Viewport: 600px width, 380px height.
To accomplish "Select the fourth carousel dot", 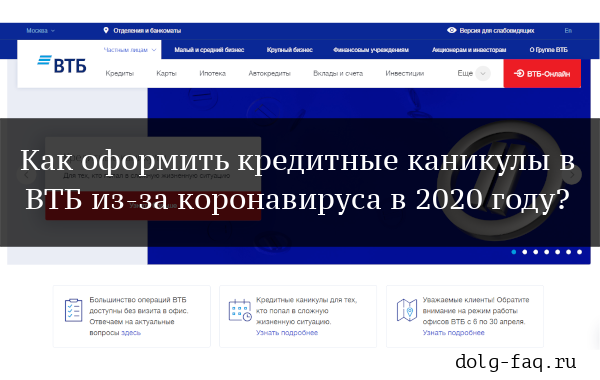I will pyautogui.click(x=546, y=252).
